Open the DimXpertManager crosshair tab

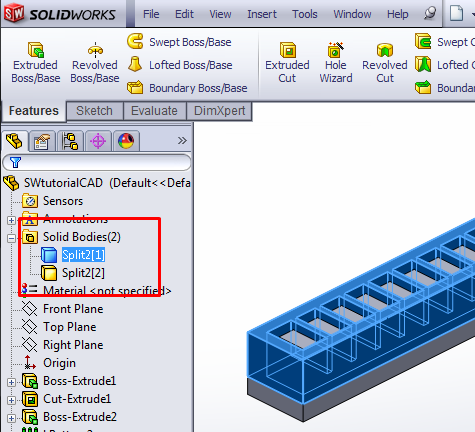pos(98,141)
